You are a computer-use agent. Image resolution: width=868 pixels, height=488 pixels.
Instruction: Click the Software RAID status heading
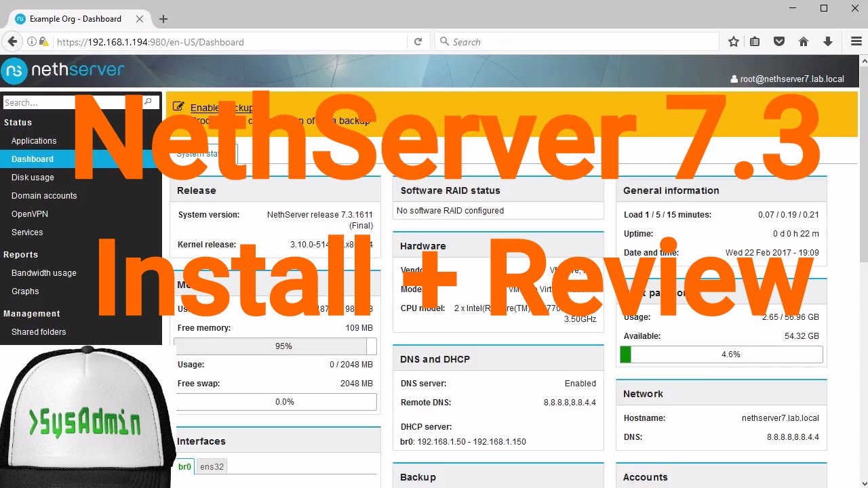(450, 190)
